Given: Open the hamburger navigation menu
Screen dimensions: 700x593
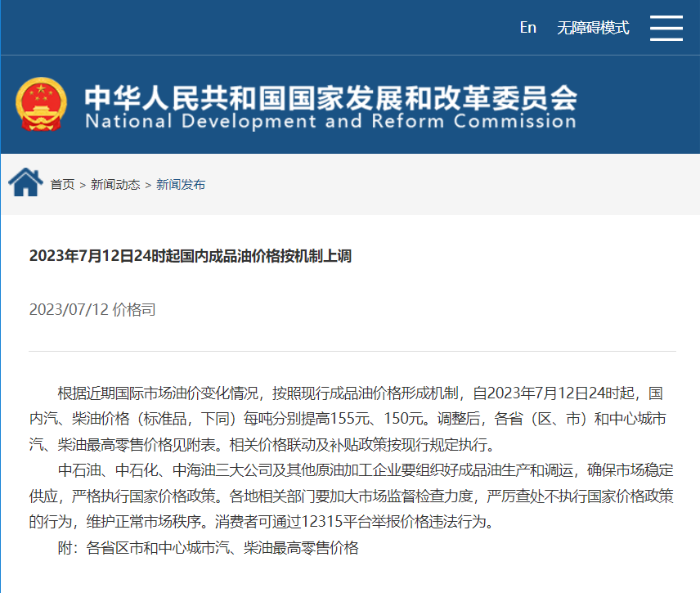Looking at the screenshot, I should 666,28.
